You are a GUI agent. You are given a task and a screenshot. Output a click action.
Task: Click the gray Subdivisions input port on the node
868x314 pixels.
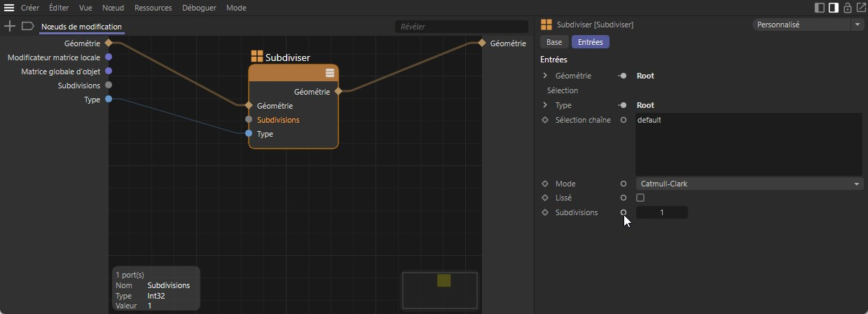tap(249, 120)
